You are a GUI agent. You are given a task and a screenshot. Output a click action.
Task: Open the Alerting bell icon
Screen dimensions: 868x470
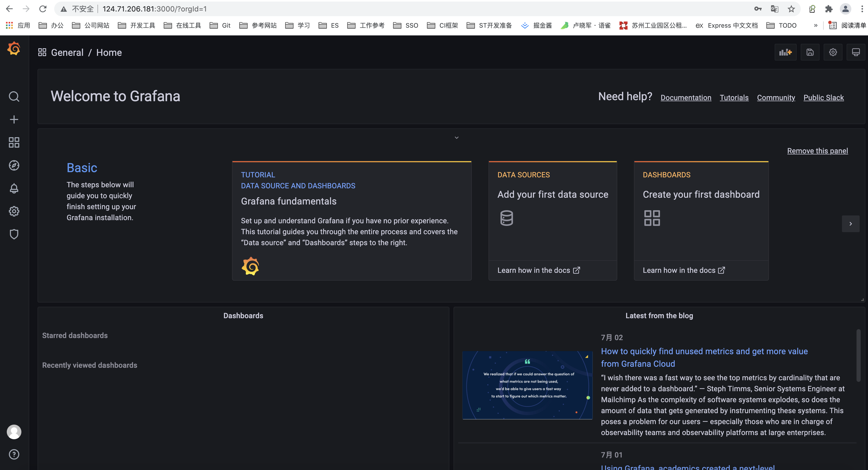tap(14, 188)
